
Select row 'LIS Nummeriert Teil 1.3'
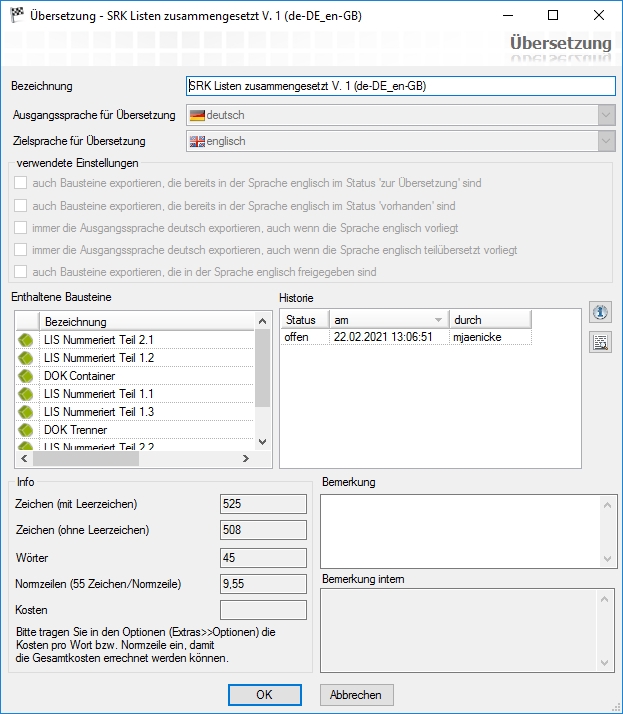coord(135,412)
